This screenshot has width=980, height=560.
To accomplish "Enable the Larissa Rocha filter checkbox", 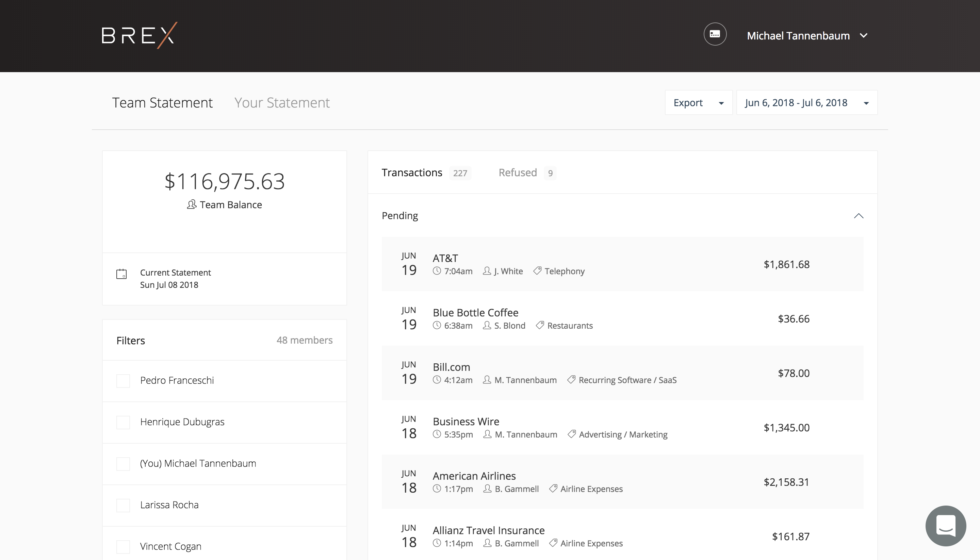I will tap(123, 505).
